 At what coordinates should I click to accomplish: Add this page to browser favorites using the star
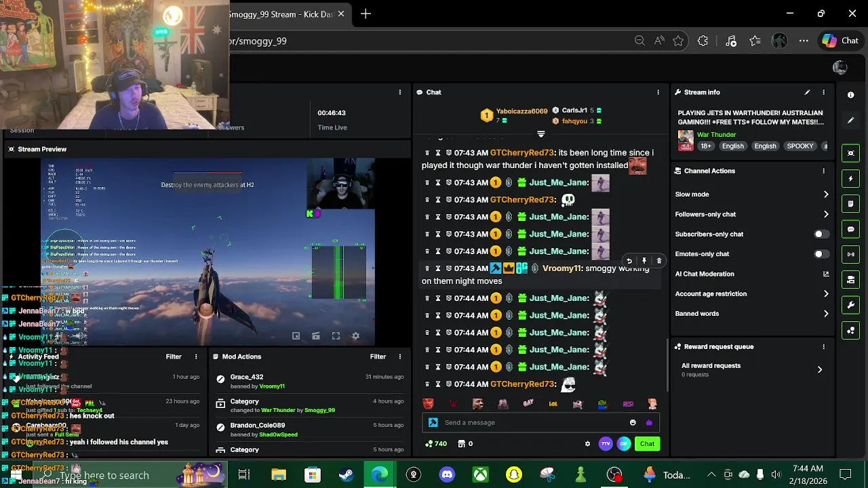(678, 41)
